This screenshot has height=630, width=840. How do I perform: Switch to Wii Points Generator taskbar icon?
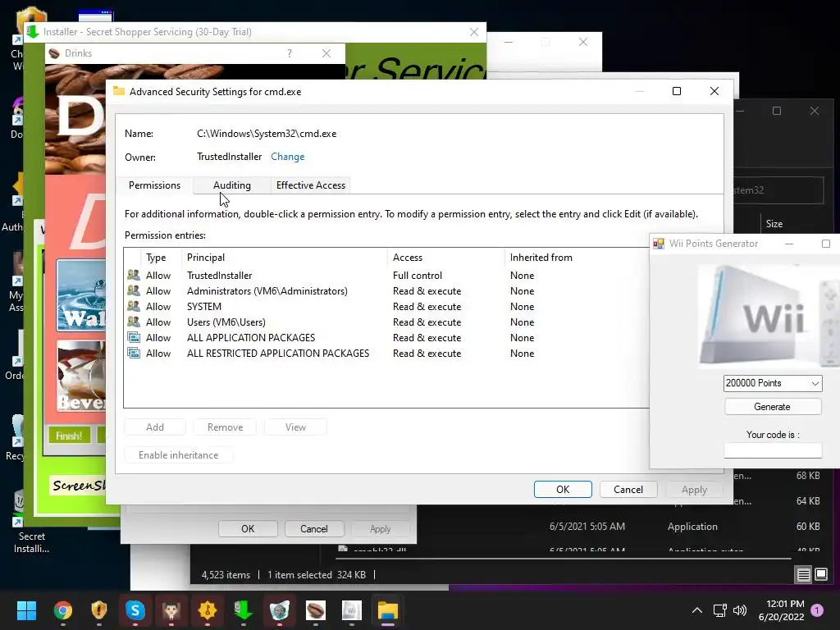pyautogui.click(x=351, y=610)
